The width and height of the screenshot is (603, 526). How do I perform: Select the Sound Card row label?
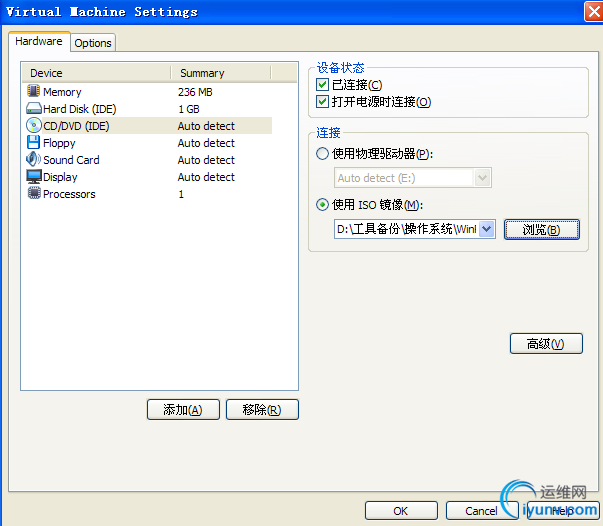click(71, 160)
